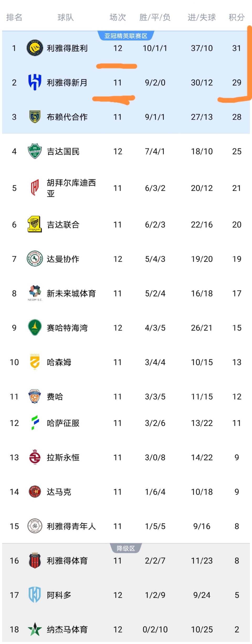Open the NEOM S.C. team logo
Viewport: 252px width, 644px height.
click(x=35, y=293)
